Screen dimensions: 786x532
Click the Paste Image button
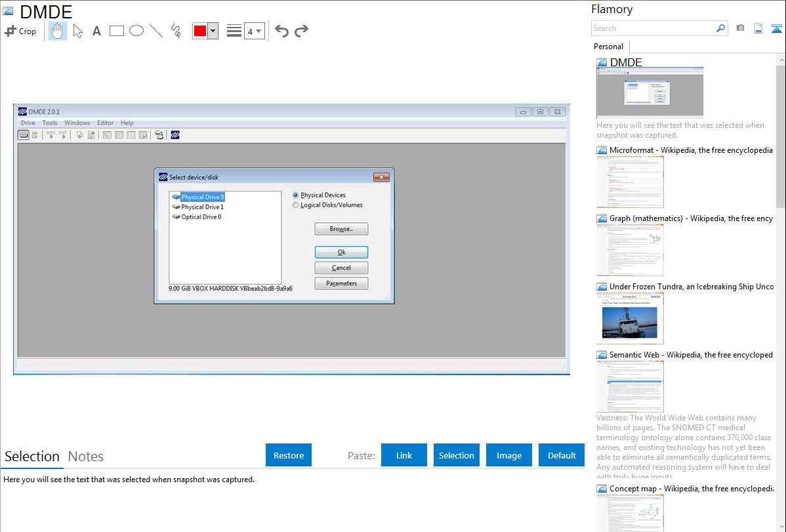[508, 455]
